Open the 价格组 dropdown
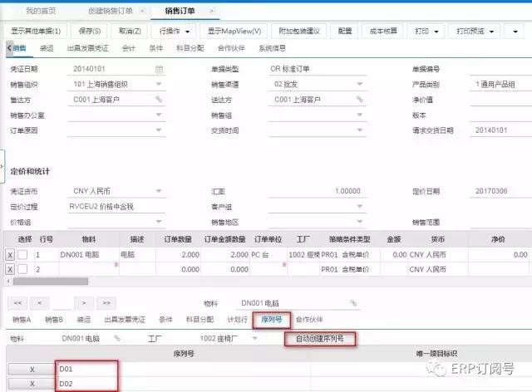Image resolution: width=532 pixels, height=392 pixels. [x=159, y=222]
